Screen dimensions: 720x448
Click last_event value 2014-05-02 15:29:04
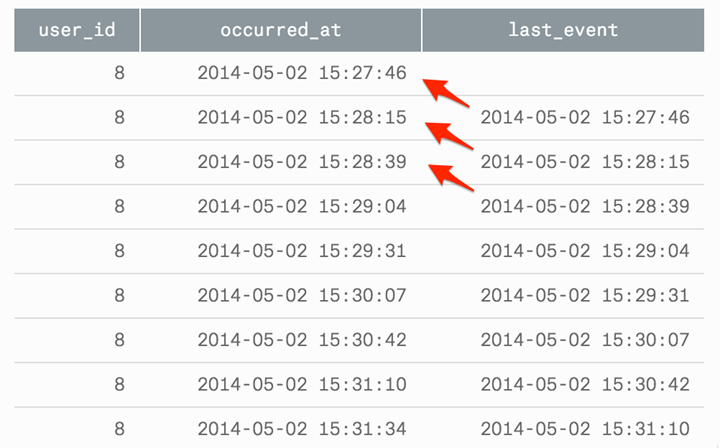click(585, 251)
